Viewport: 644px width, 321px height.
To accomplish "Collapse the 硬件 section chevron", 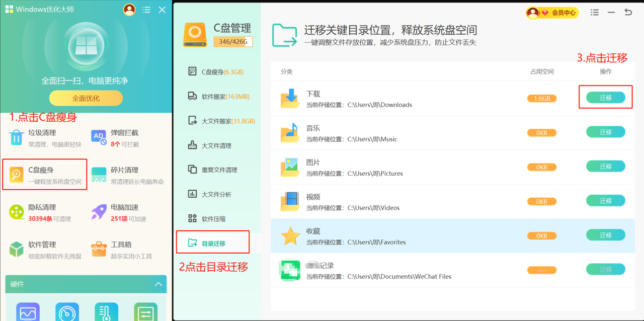I will point(158,284).
